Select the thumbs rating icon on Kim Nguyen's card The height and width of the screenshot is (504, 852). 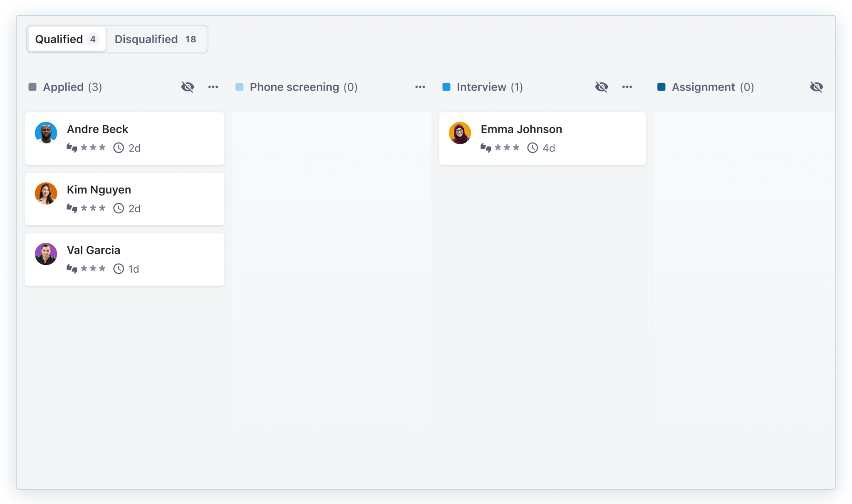[x=72, y=208]
